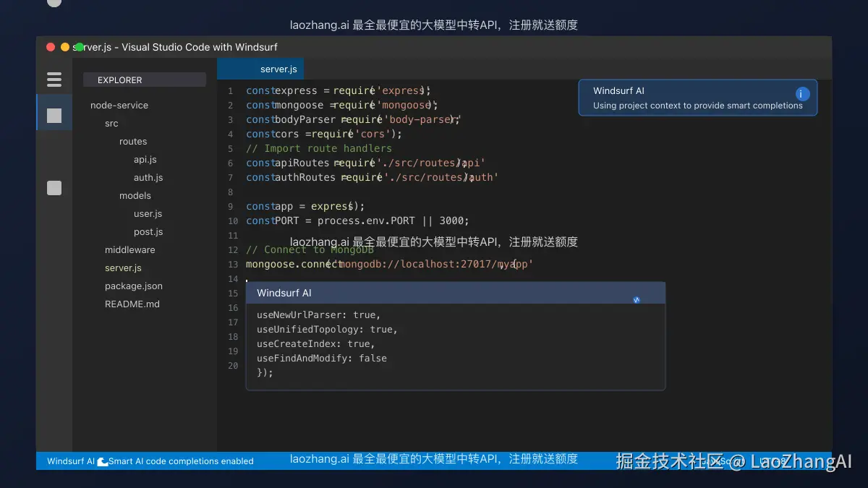Viewport: 868px width, 488px height.
Task: Open auth.js file in Explorer
Action: pos(148,177)
